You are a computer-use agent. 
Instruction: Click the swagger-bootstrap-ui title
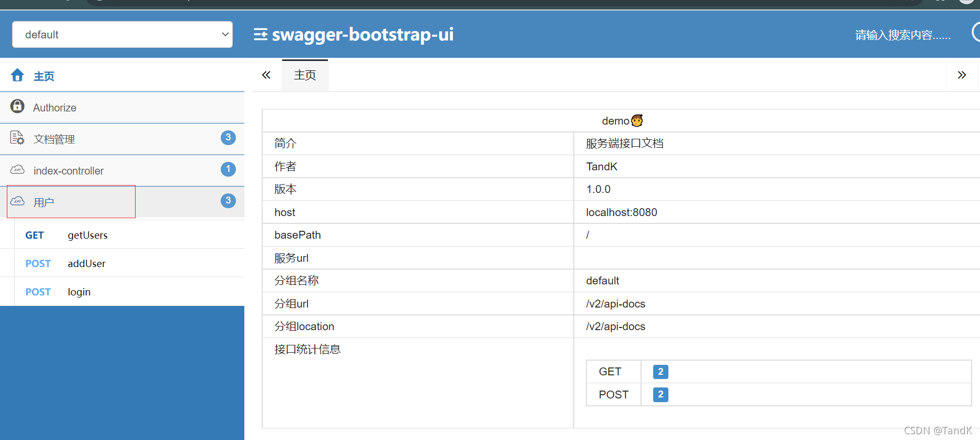point(363,34)
